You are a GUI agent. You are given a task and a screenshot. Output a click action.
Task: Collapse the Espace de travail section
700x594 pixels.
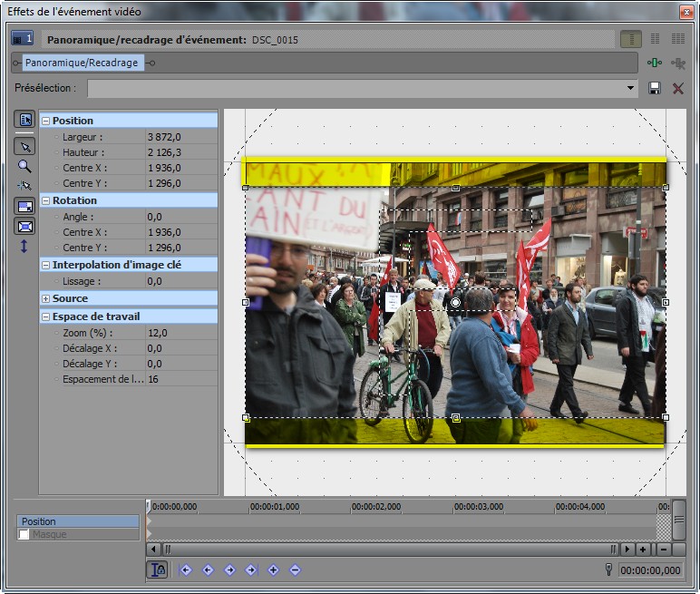[x=46, y=316]
